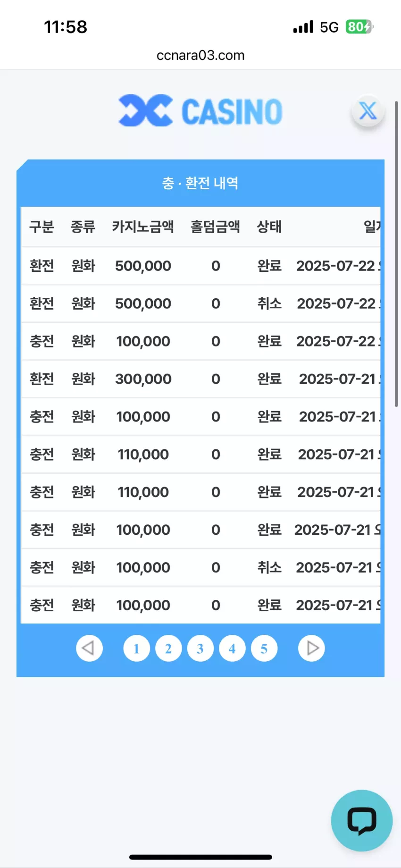The image size is (401, 868).
Task: Tap the XC Casino logo
Action: click(x=200, y=111)
